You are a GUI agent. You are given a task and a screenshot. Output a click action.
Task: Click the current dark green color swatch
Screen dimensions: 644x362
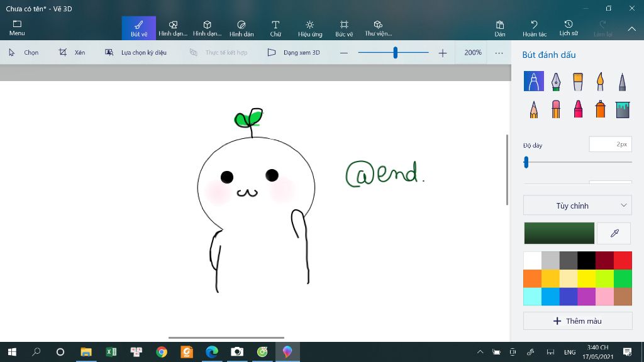pyautogui.click(x=559, y=233)
